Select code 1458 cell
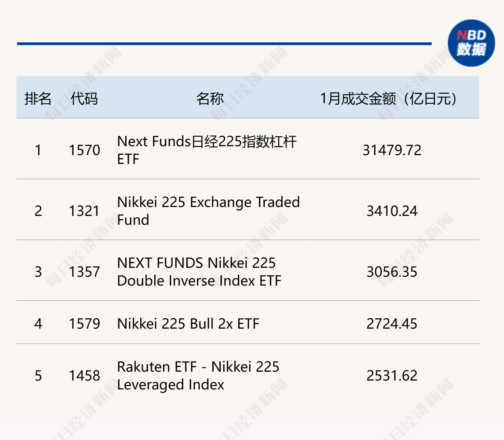The image size is (504, 440). (84, 375)
